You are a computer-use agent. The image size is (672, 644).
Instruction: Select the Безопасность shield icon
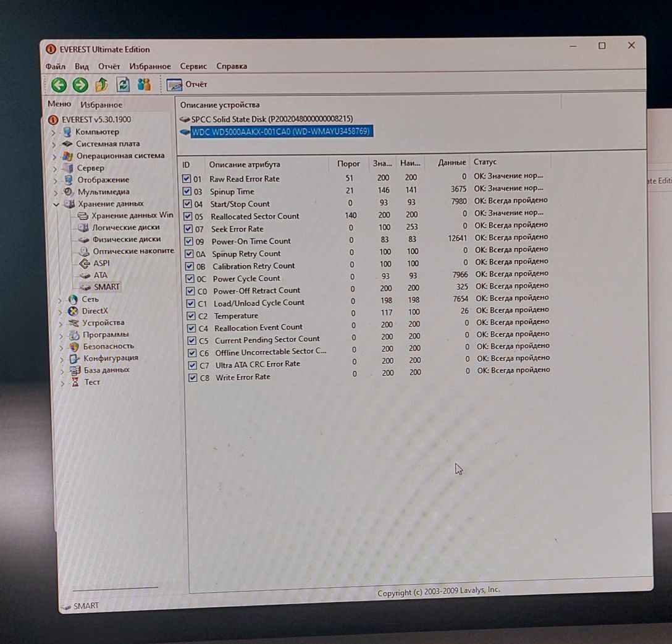tap(75, 346)
